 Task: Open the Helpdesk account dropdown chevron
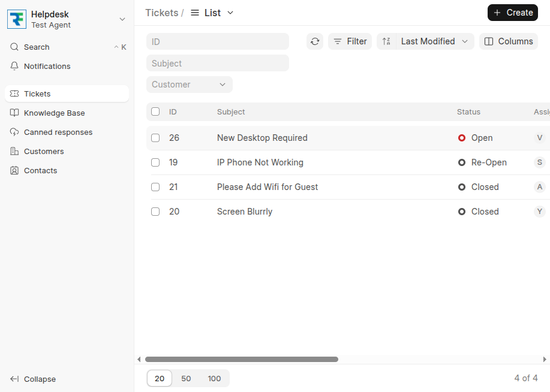[x=122, y=19]
